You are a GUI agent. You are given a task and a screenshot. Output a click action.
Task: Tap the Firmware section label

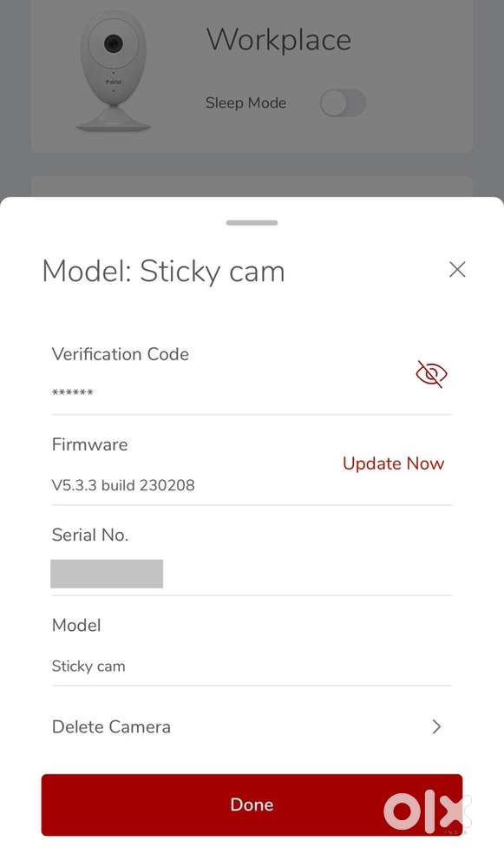(89, 444)
